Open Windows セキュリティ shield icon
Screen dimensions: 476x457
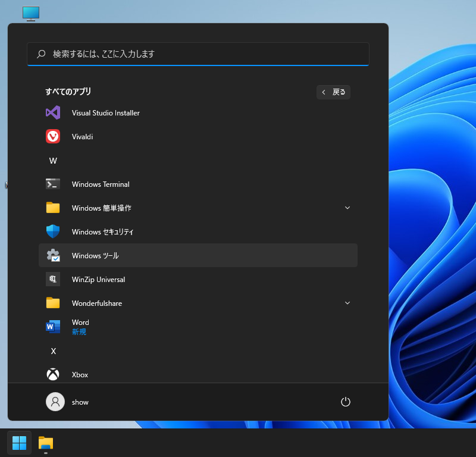(53, 231)
